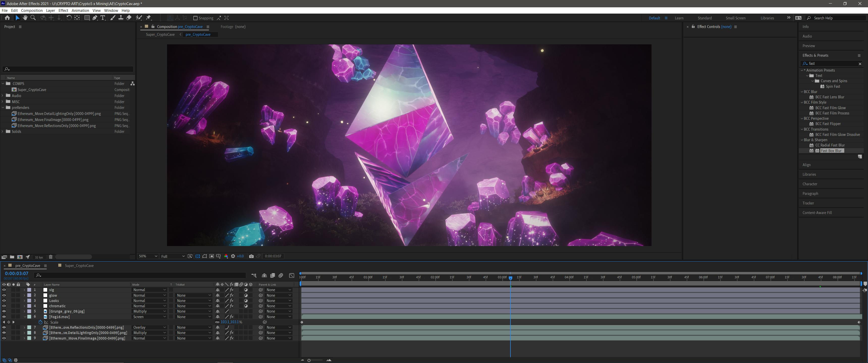Open the Animation menu
Screen dimensions: 868x363
[80, 10]
